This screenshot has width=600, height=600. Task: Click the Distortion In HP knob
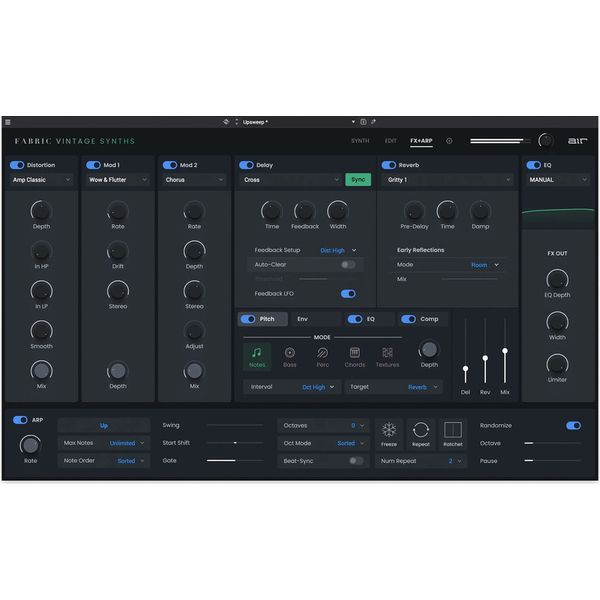tap(41, 251)
